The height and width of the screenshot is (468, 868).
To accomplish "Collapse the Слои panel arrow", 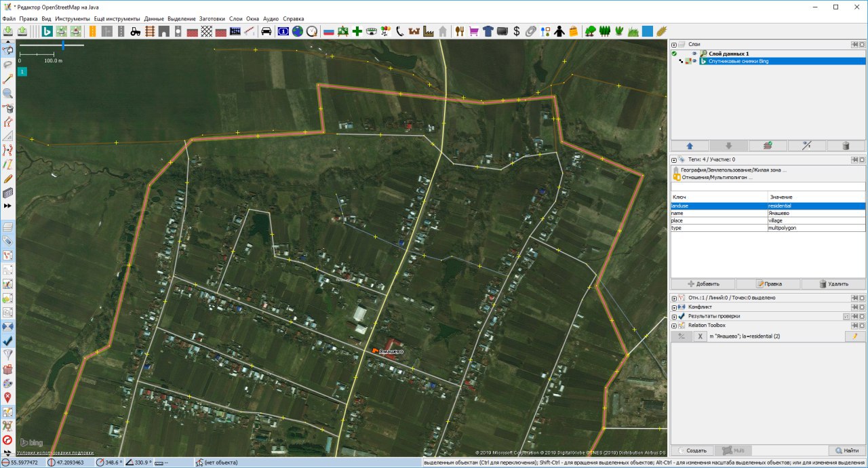I will 674,44.
